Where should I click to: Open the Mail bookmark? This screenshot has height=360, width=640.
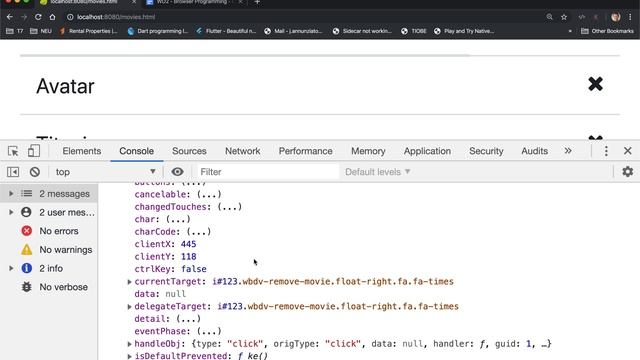click(x=293, y=31)
